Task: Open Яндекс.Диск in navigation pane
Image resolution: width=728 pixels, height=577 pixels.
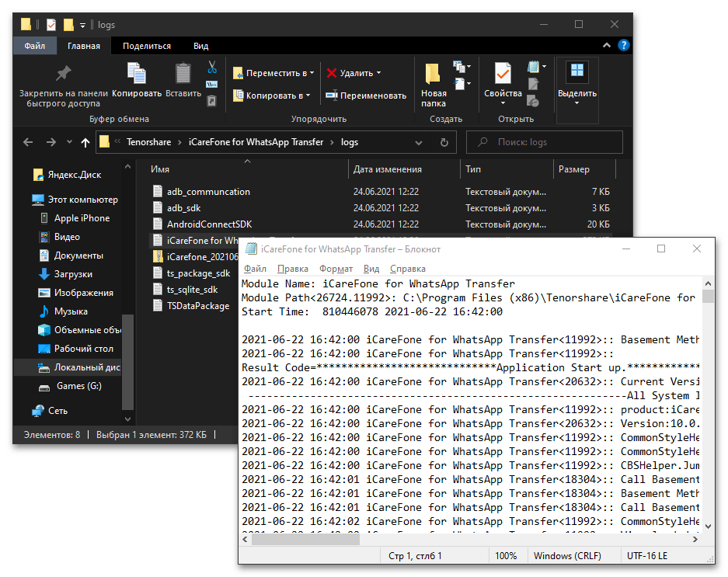Action: [x=68, y=175]
